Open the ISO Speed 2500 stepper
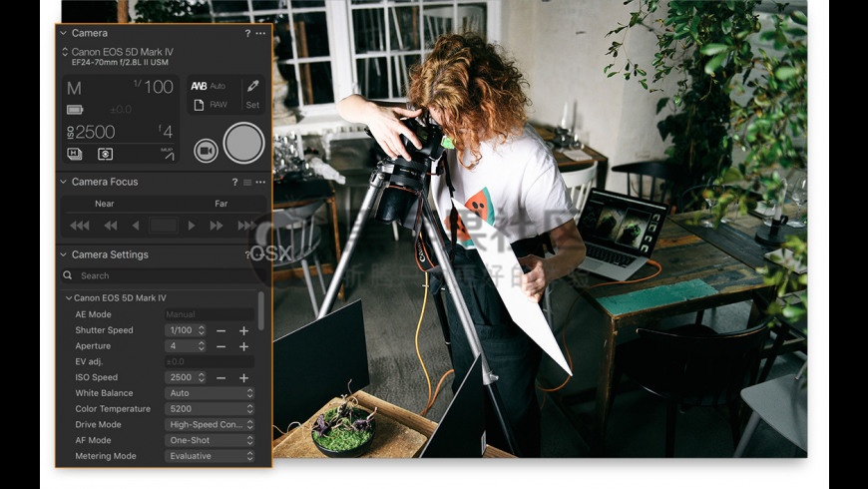This screenshot has height=489, width=868. [186, 377]
